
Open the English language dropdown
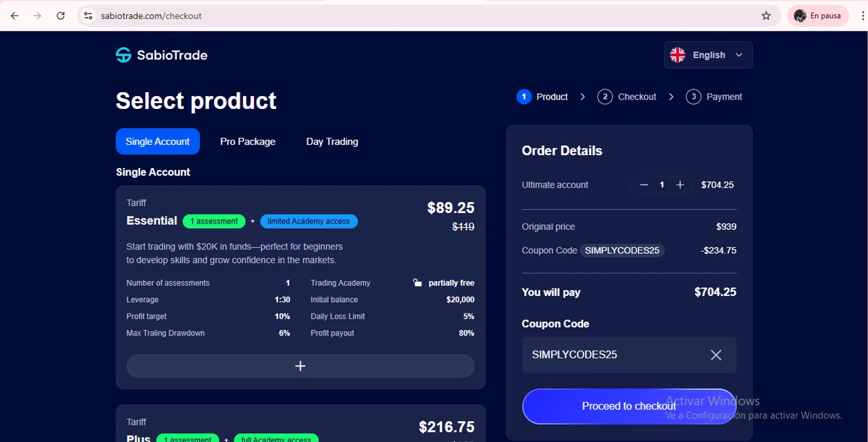pyautogui.click(x=708, y=55)
